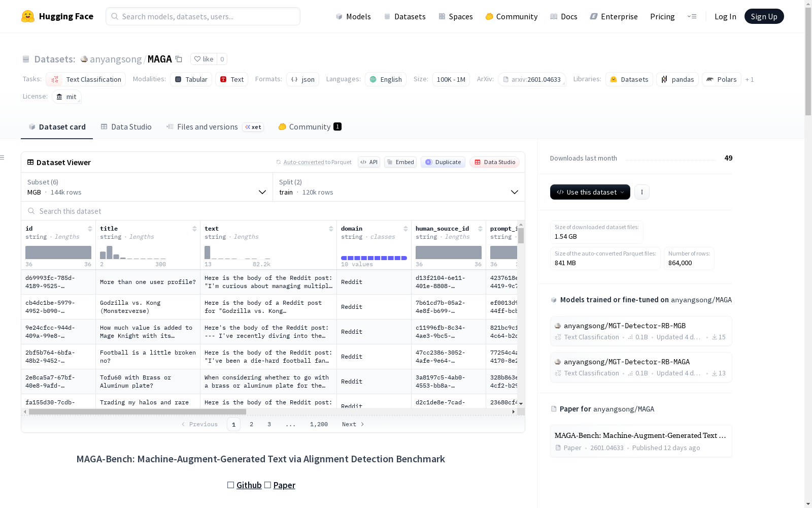Go to page 2 of the dataset

(251, 424)
